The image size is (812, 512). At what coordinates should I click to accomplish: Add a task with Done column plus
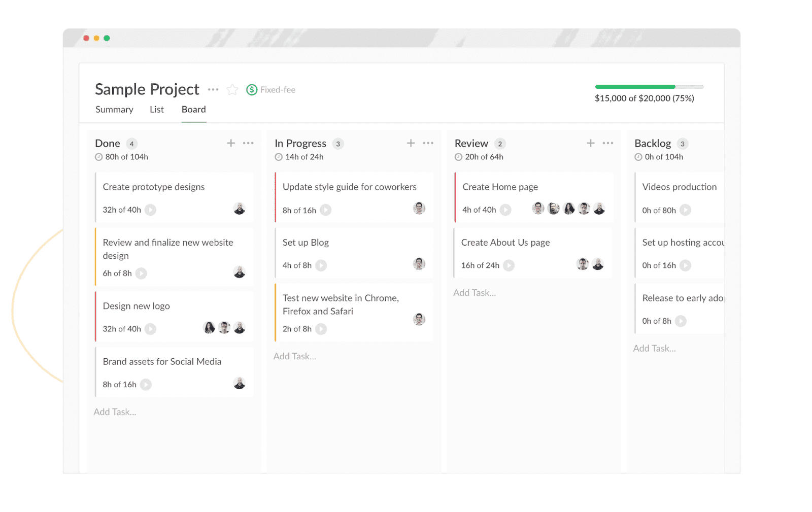pos(231,143)
